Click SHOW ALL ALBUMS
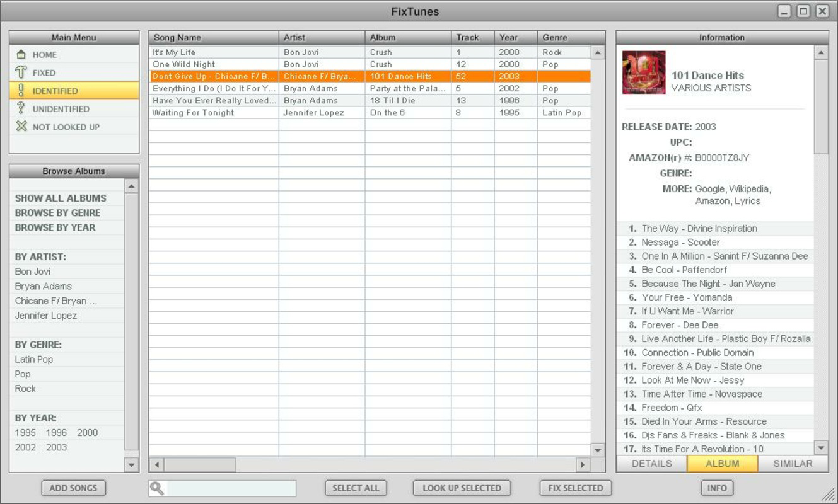838x504 pixels. [x=61, y=198]
